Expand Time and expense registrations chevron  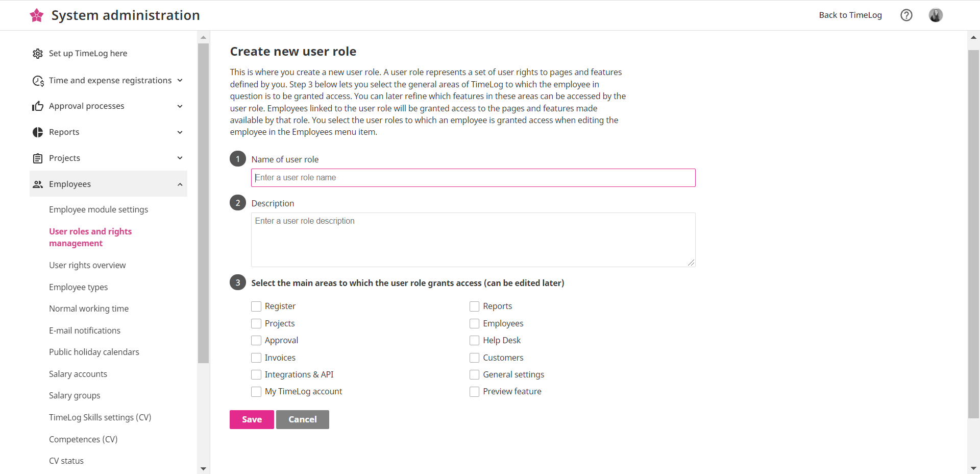click(x=180, y=81)
